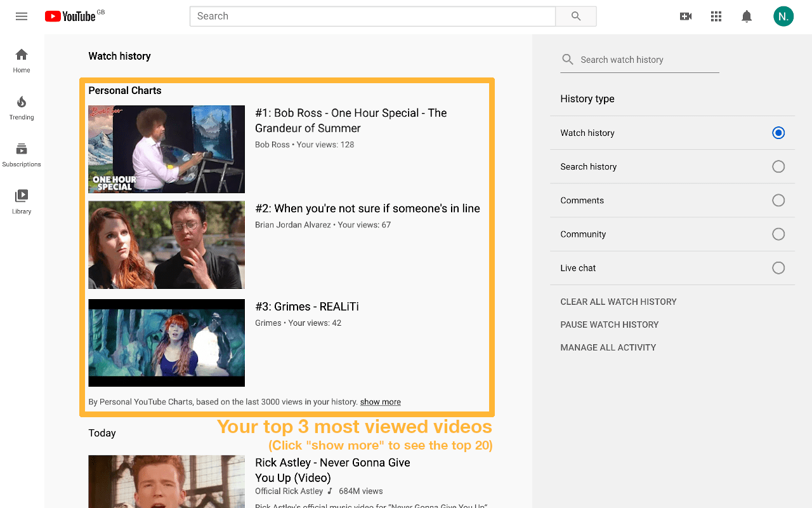Go to the Home sidebar icon
Screen dimensions: 812x508
tap(21, 60)
